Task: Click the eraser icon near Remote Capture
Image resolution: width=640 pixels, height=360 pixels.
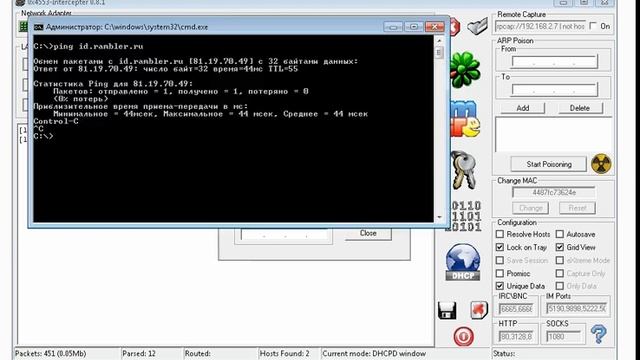Action: (x=478, y=27)
